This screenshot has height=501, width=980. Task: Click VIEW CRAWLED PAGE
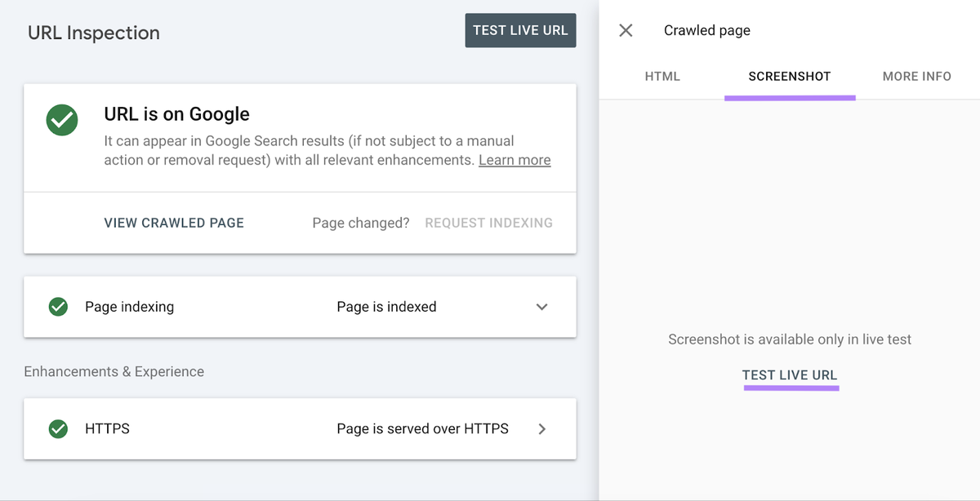174,223
